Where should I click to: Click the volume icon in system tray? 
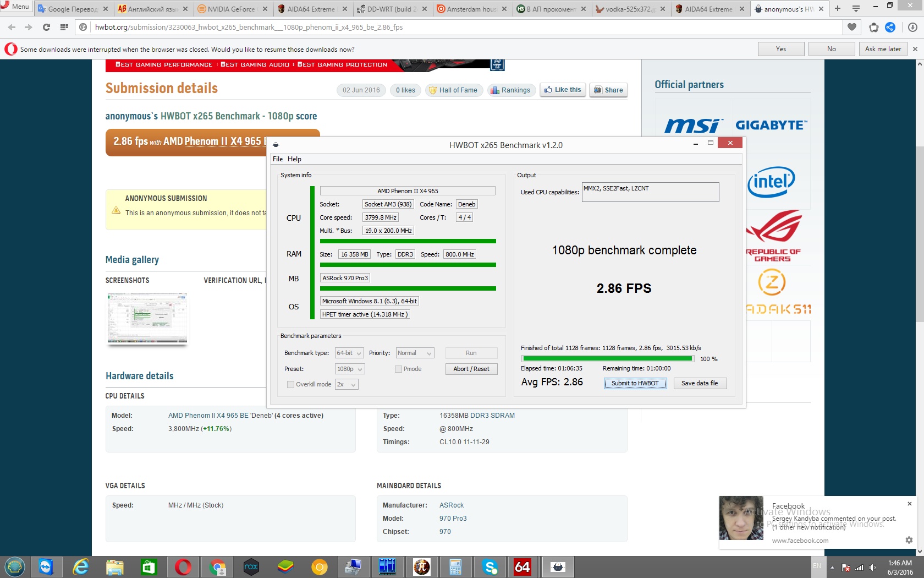tap(873, 568)
